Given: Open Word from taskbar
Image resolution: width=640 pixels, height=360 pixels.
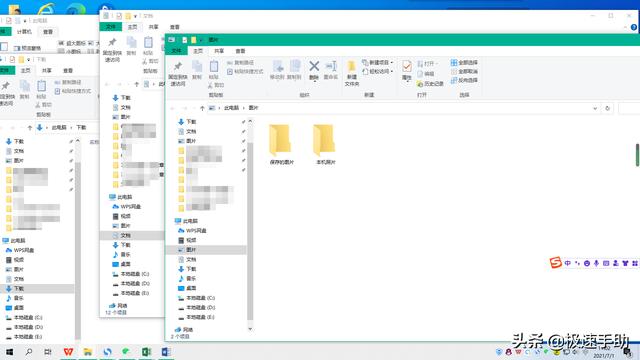Looking at the screenshot, I should (x=166, y=351).
